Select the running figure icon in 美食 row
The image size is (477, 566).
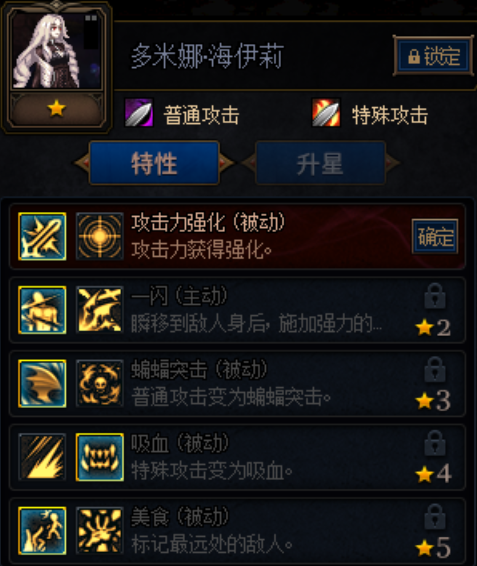click(42, 531)
